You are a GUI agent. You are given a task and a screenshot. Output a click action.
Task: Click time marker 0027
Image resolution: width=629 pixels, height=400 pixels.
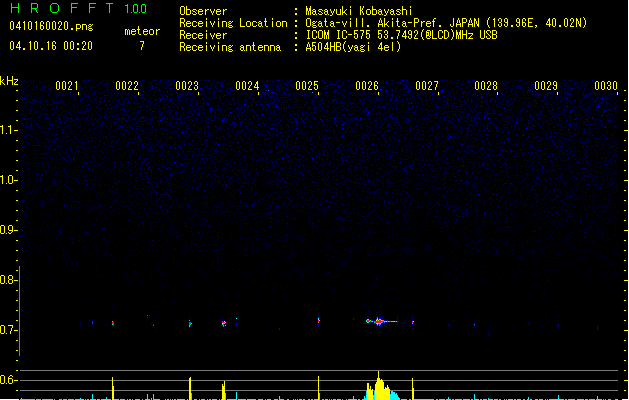coord(427,86)
